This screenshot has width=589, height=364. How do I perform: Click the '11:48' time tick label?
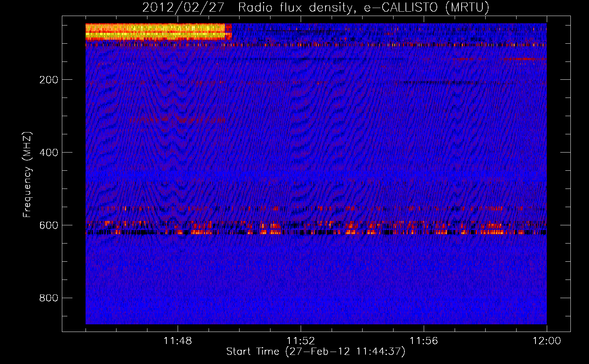(178, 341)
